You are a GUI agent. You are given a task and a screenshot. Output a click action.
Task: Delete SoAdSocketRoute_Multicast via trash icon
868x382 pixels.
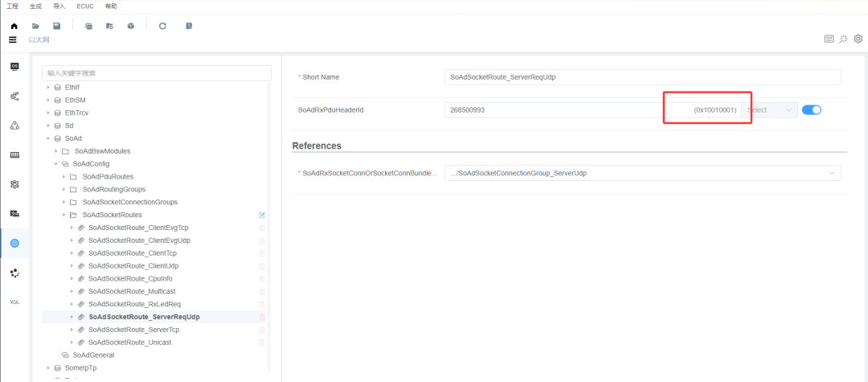262,291
